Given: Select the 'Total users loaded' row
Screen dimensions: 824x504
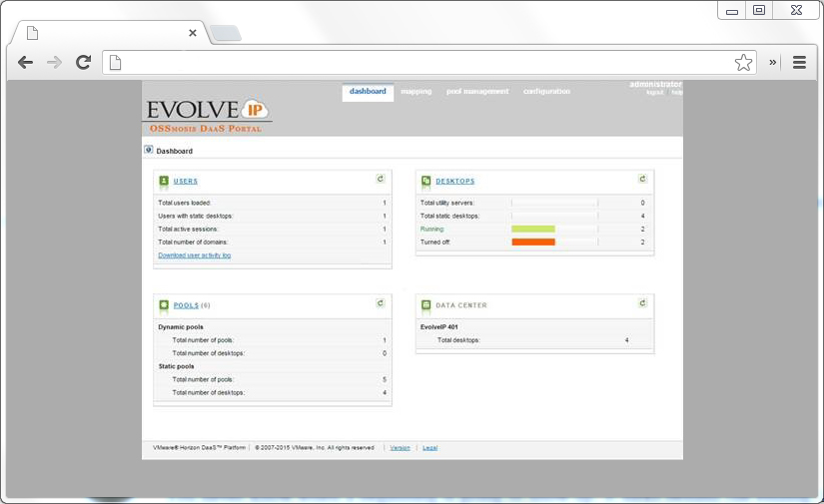Looking at the screenshot, I should click(273, 203).
